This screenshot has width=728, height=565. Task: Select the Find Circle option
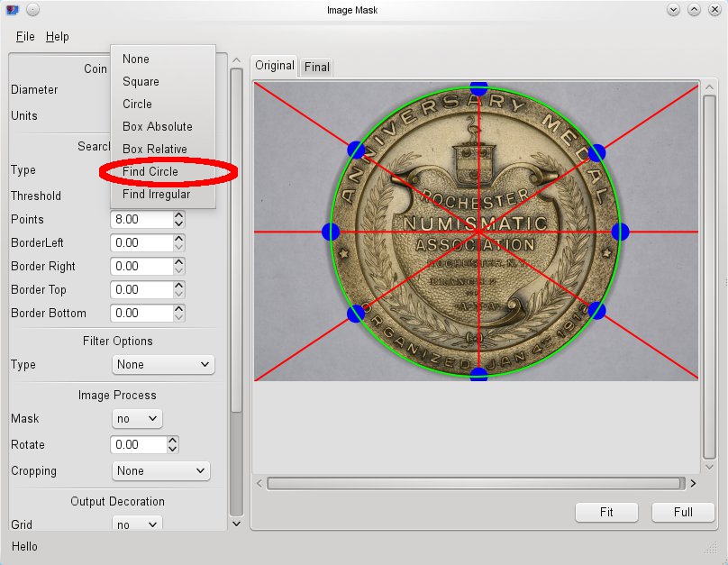pos(163,172)
